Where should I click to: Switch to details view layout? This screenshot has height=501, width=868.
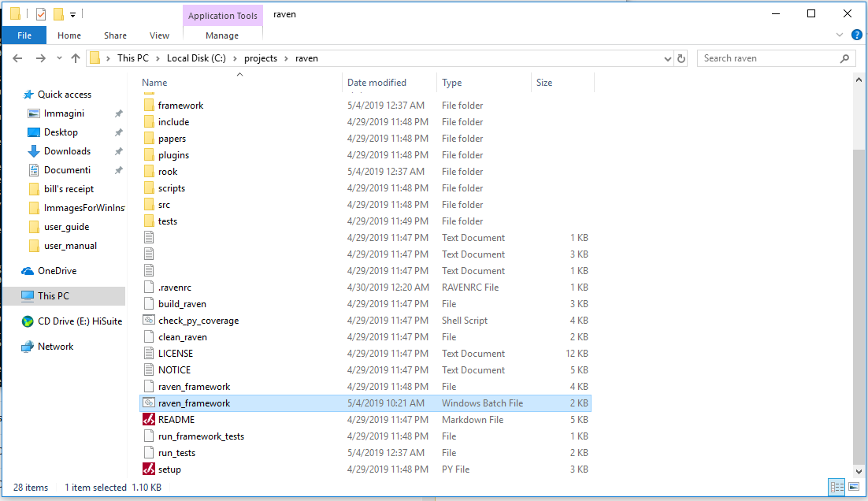click(x=835, y=488)
